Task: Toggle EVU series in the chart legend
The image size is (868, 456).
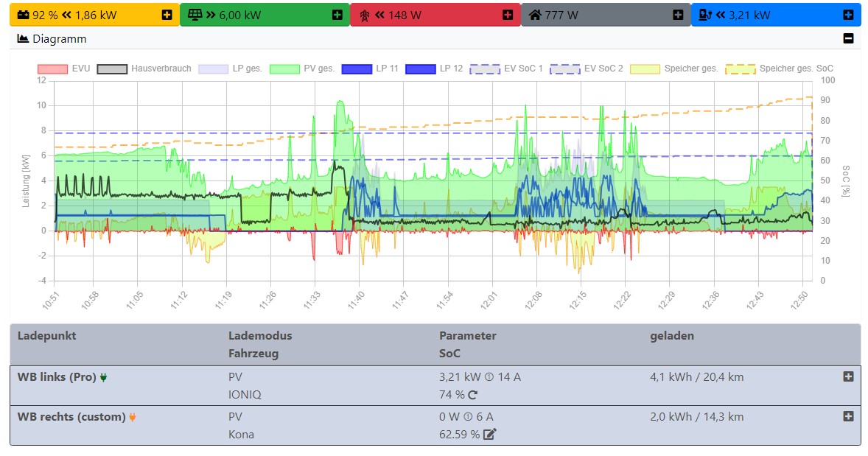Action: point(63,69)
